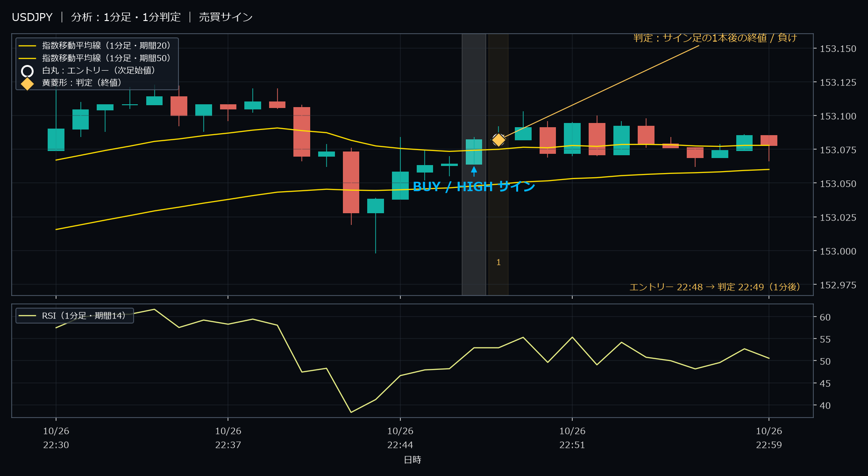
Task: Click the 10/26 22:30 time label
Action: pos(56,438)
